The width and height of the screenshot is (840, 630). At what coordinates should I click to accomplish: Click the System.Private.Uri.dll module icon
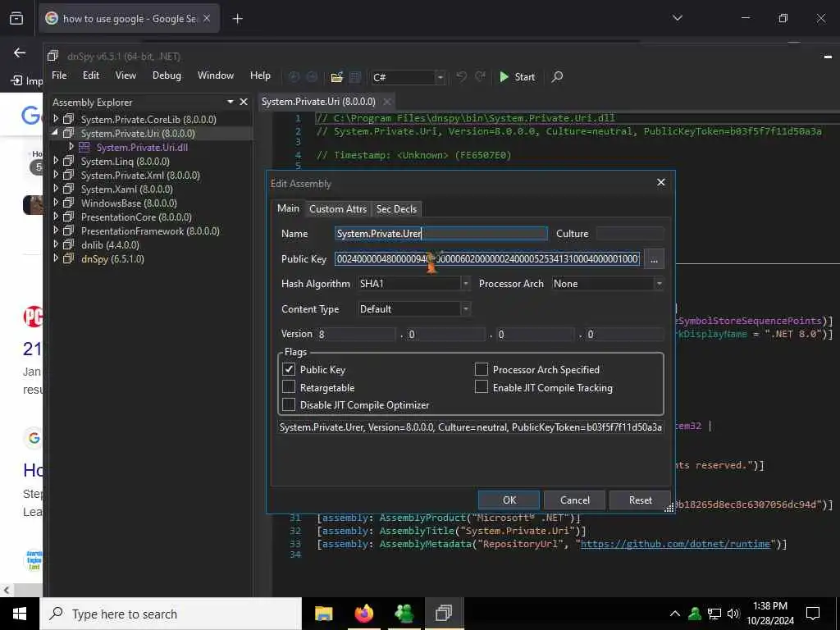[x=84, y=147]
